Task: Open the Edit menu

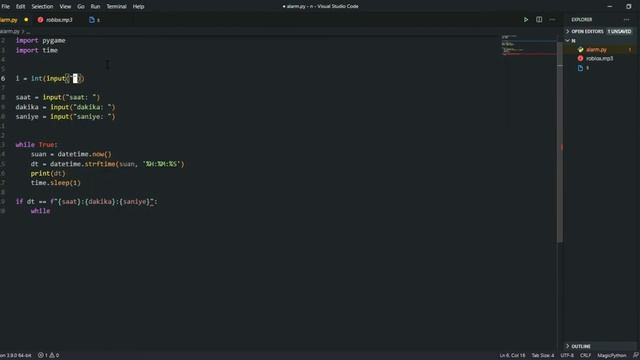Action: click(20, 7)
